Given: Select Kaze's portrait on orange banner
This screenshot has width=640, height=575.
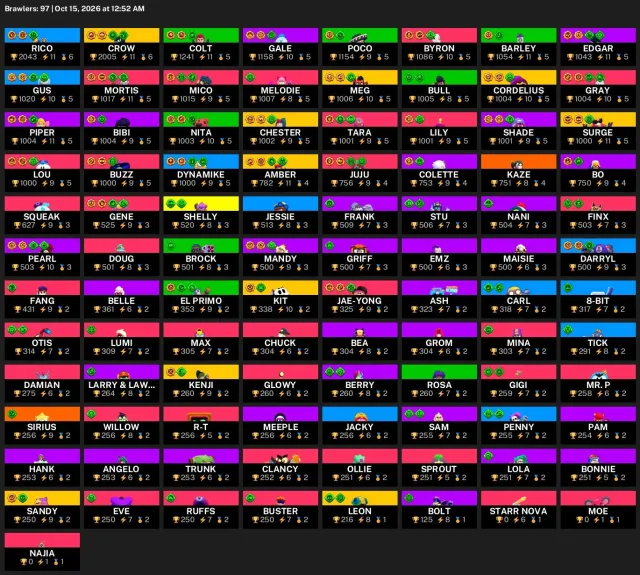Looking at the screenshot, I should [x=518, y=164].
